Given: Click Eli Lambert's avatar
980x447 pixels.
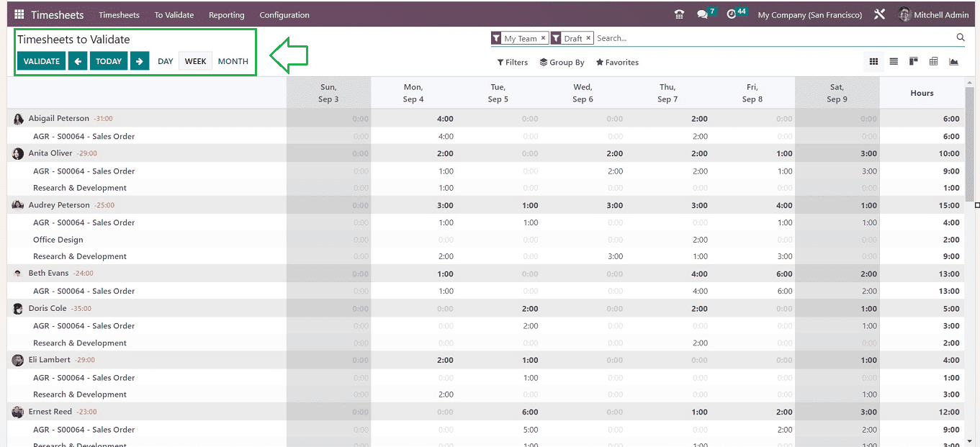Looking at the screenshot, I should pos(18,360).
